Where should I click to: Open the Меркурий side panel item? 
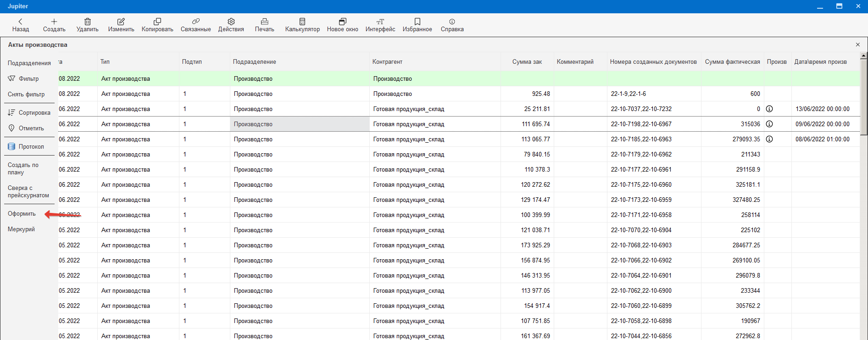21,229
